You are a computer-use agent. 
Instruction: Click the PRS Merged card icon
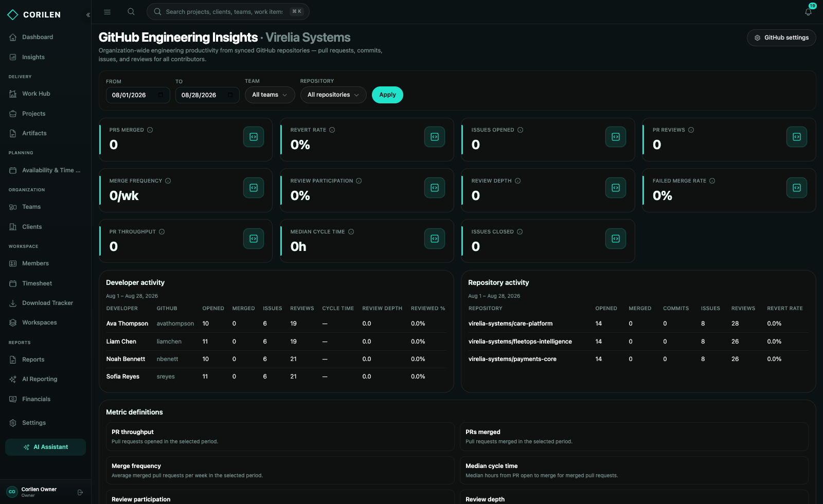(254, 137)
